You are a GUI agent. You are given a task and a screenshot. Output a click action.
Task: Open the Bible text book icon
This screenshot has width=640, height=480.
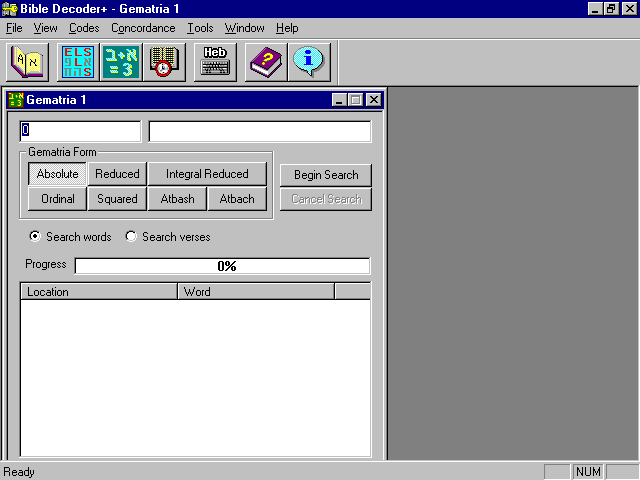click(27, 62)
